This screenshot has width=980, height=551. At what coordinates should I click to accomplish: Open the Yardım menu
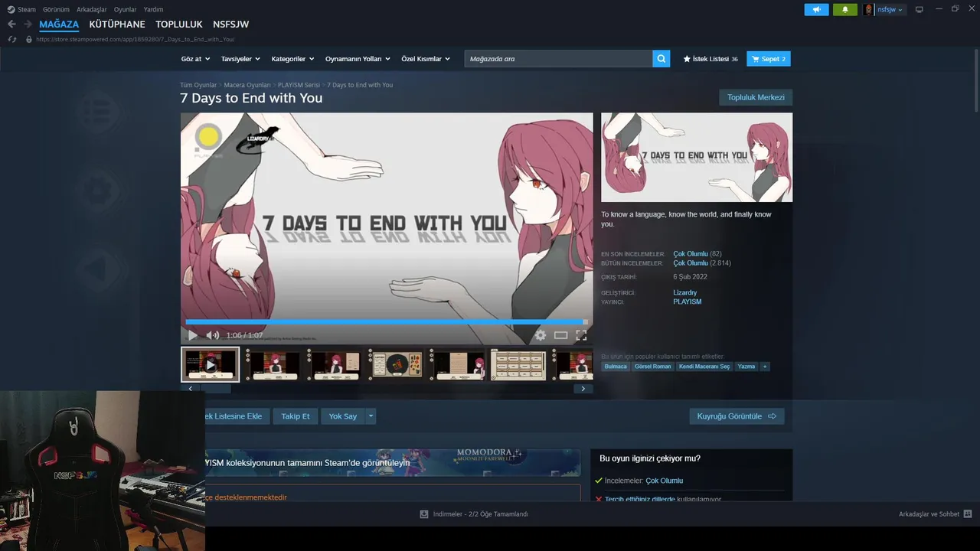[153, 9]
